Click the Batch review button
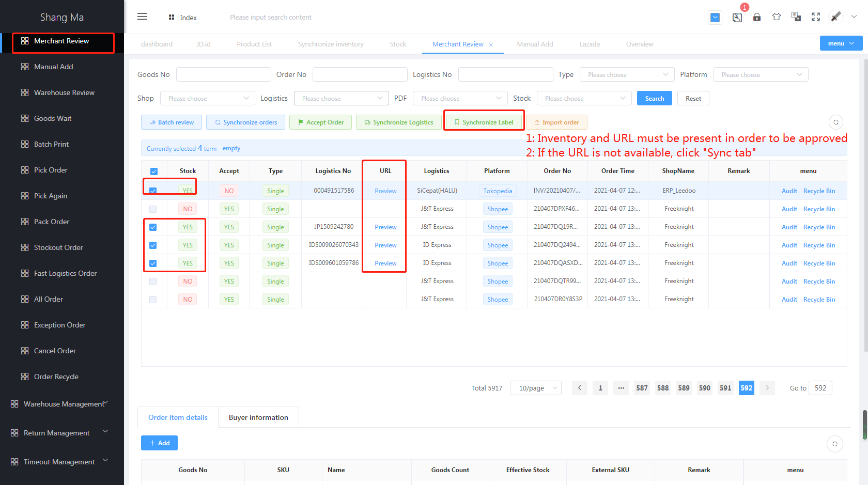Screen dimensions: 868x485 172,122
